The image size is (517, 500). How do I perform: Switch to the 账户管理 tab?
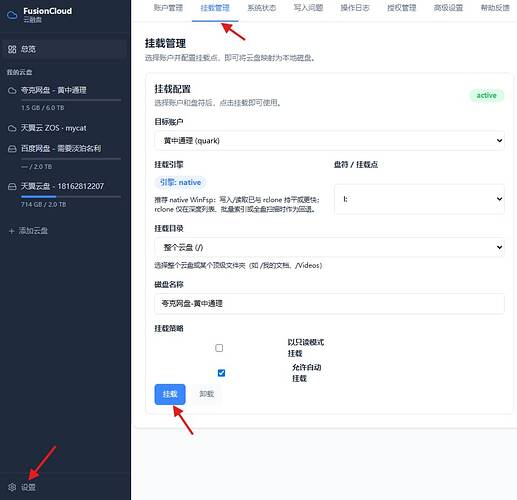pyautogui.click(x=168, y=8)
